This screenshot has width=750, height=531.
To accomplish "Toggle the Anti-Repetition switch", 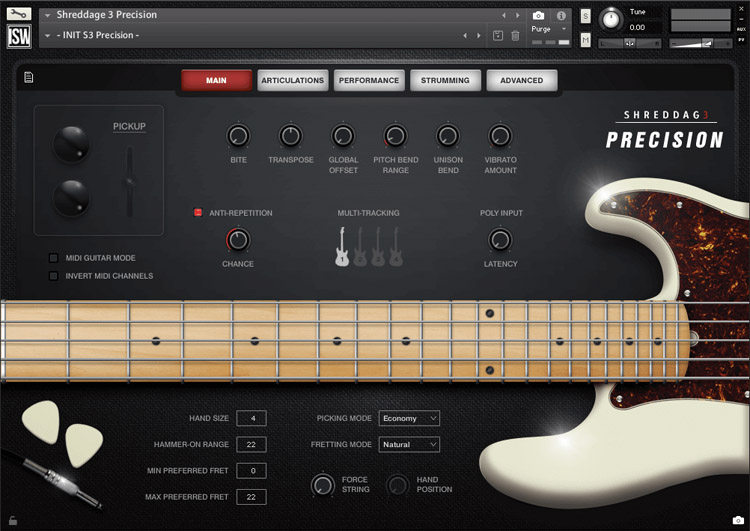I will tap(198, 212).
